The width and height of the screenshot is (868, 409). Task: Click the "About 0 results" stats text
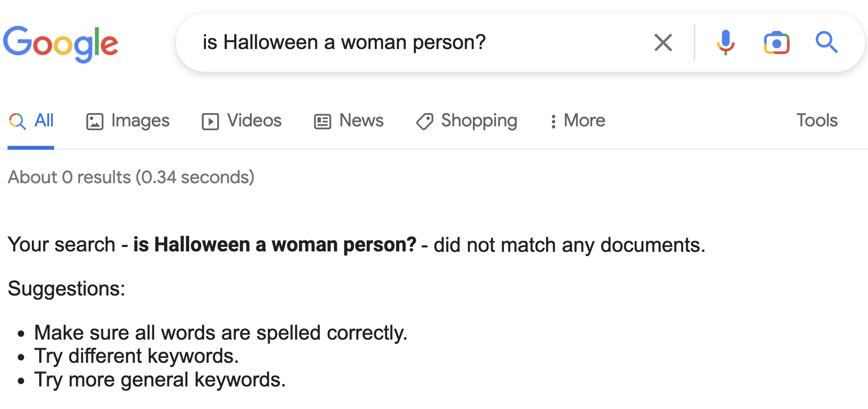(x=131, y=177)
